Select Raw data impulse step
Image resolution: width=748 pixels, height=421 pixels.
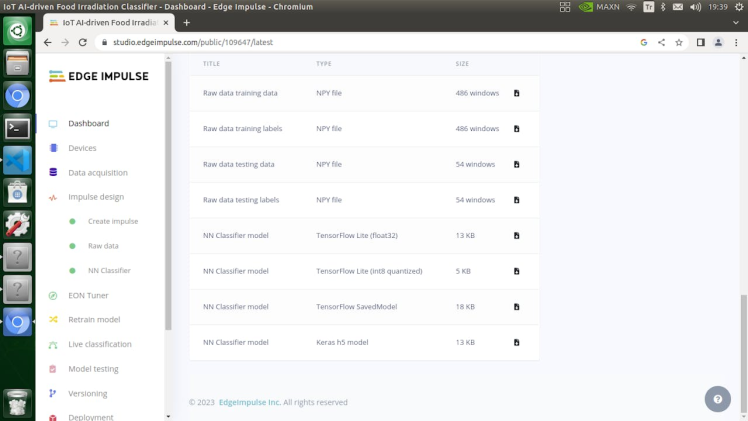click(x=103, y=246)
